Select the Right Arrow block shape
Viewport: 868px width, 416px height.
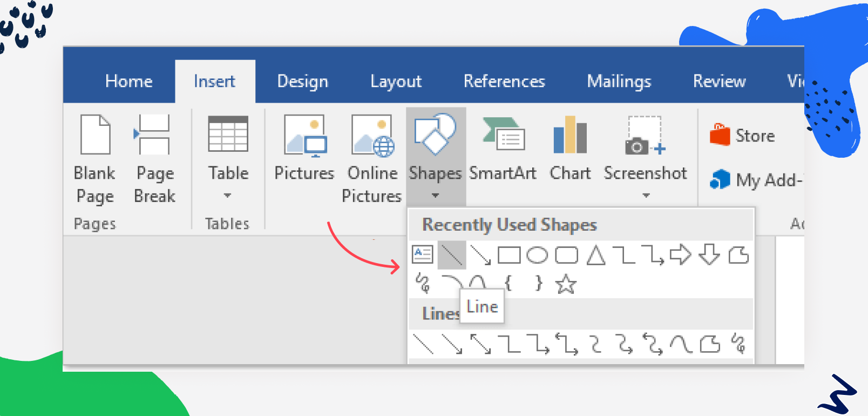[680, 254]
